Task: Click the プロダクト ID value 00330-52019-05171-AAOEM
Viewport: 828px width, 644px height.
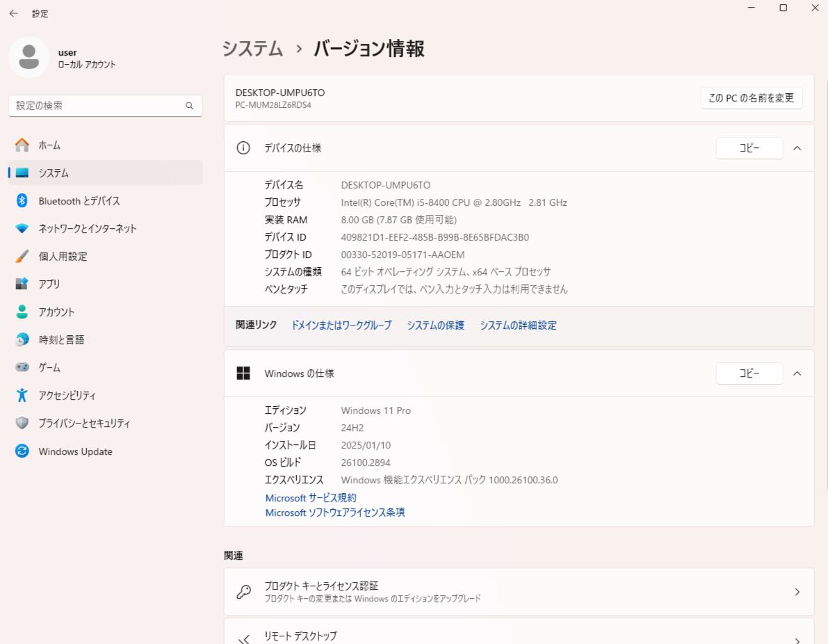Action: click(x=403, y=255)
